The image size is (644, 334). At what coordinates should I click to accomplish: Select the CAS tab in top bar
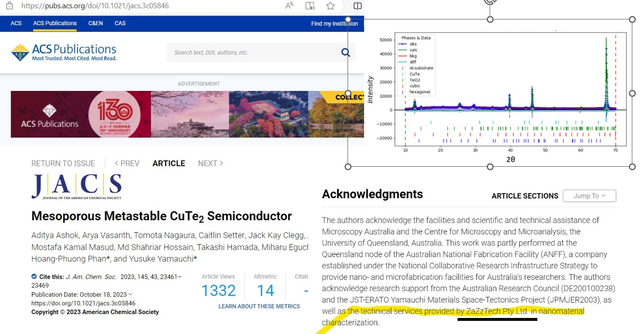(120, 23)
